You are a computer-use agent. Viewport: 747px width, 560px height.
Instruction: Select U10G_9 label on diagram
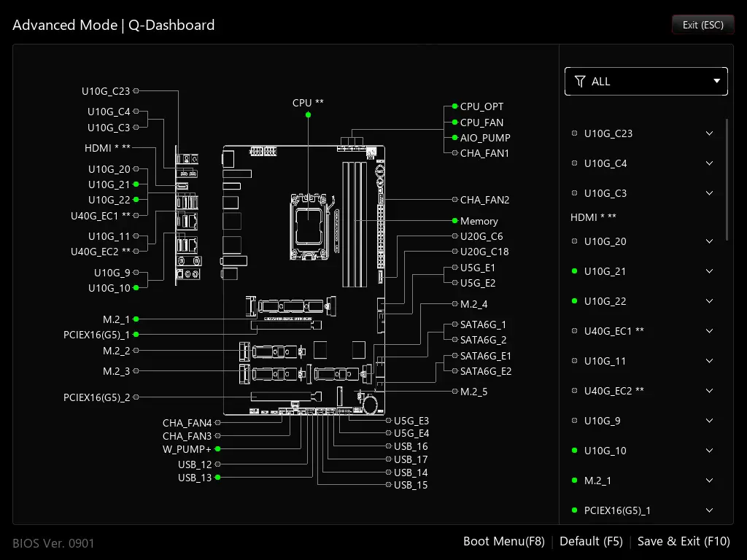(x=112, y=273)
